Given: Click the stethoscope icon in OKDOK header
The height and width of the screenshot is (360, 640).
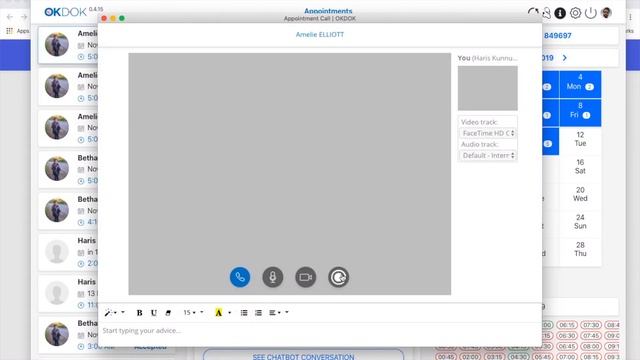Looking at the screenshot, I should tap(546, 13).
